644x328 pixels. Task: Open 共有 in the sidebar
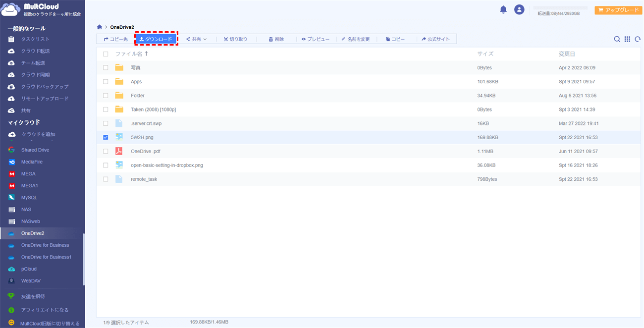pyautogui.click(x=26, y=110)
